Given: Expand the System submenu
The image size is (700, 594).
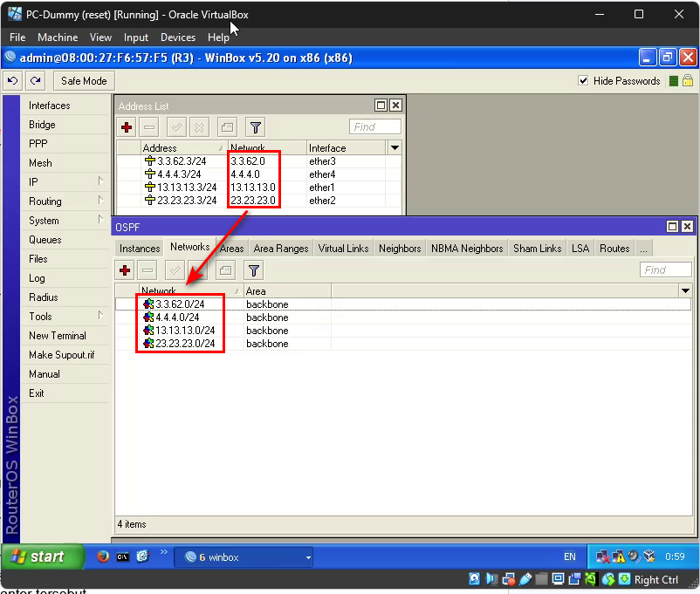Looking at the screenshot, I should click(x=101, y=220).
